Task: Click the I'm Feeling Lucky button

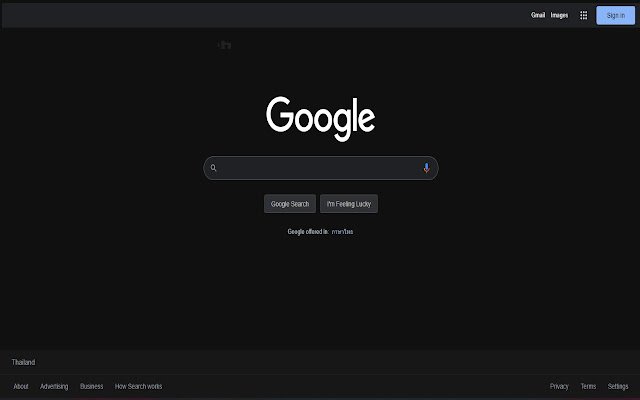Action: (x=349, y=204)
